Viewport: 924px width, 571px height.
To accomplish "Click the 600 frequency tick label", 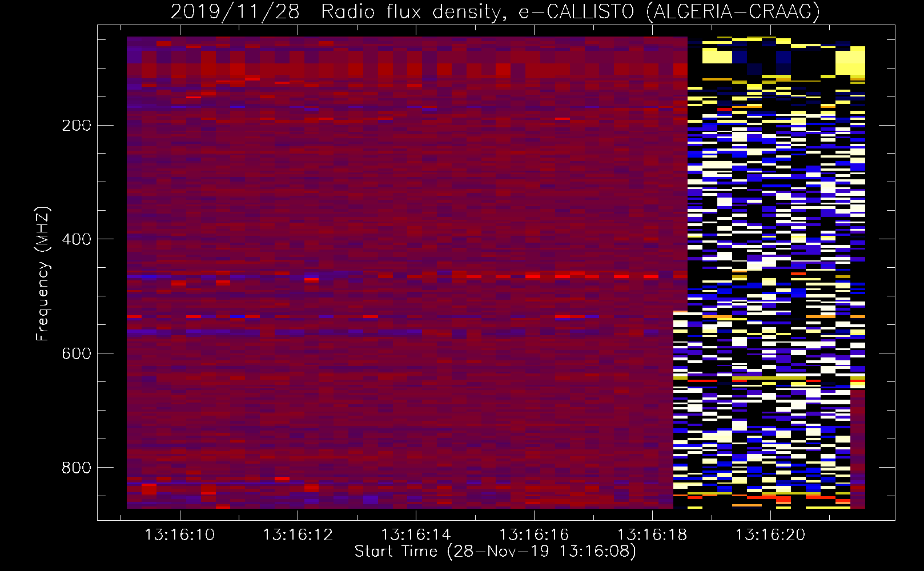I will [77, 353].
